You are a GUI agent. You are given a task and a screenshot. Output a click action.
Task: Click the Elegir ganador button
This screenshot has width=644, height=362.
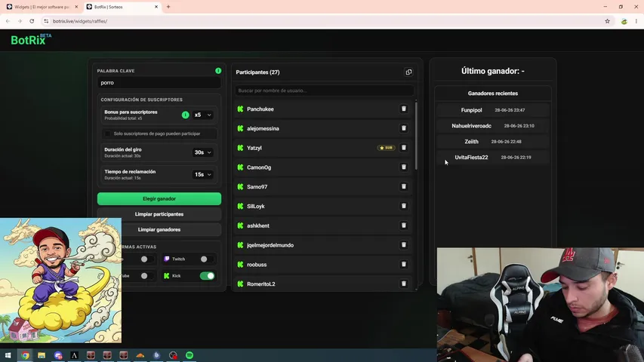click(159, 198)
